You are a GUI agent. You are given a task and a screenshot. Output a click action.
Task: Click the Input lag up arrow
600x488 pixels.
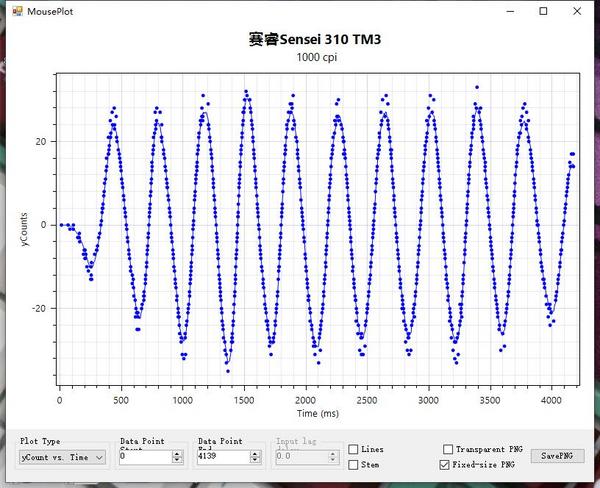(x=333, y=454)
